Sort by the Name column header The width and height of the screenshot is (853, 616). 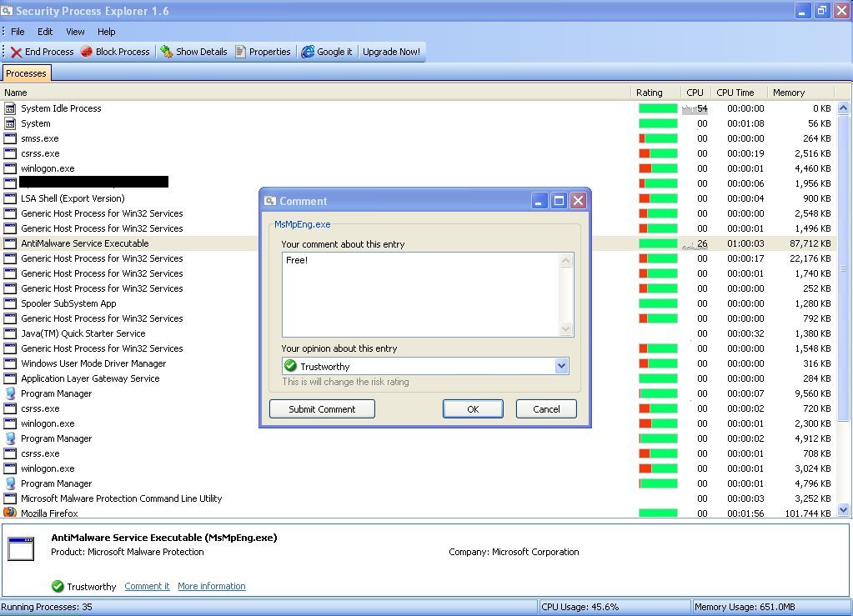click(315, 93)
